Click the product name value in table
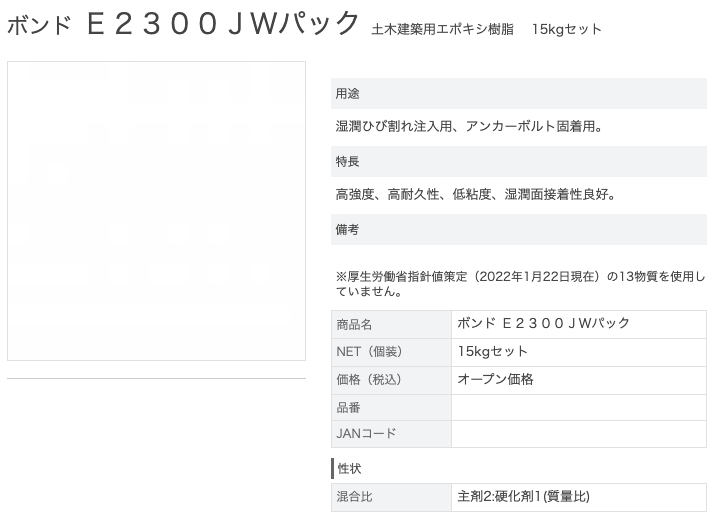 [543, 323]
